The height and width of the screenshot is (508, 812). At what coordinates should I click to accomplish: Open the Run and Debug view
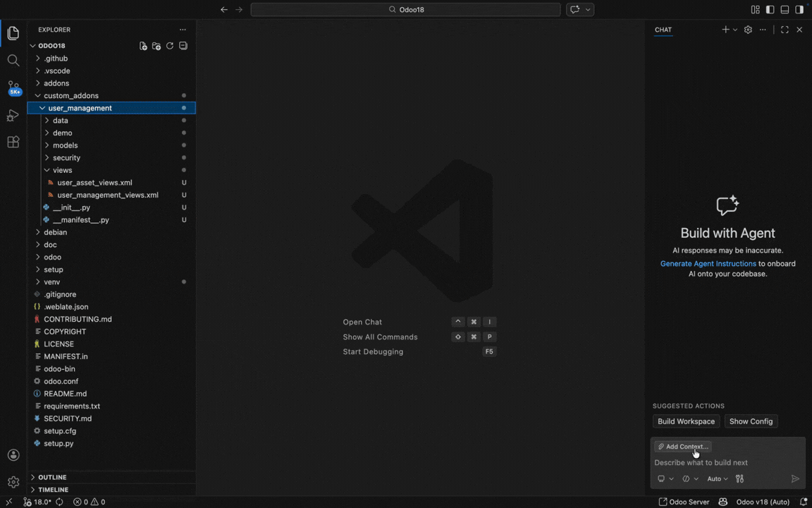13,116
